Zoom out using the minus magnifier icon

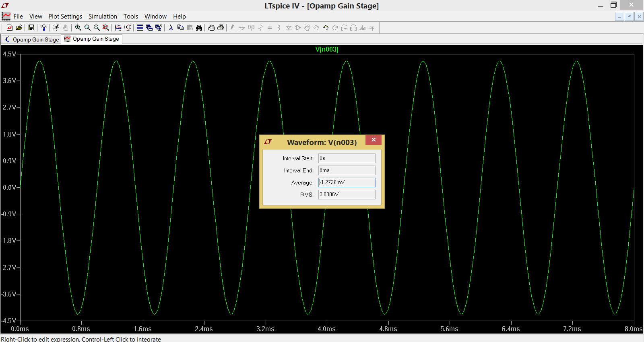click(x=97, y=27)
